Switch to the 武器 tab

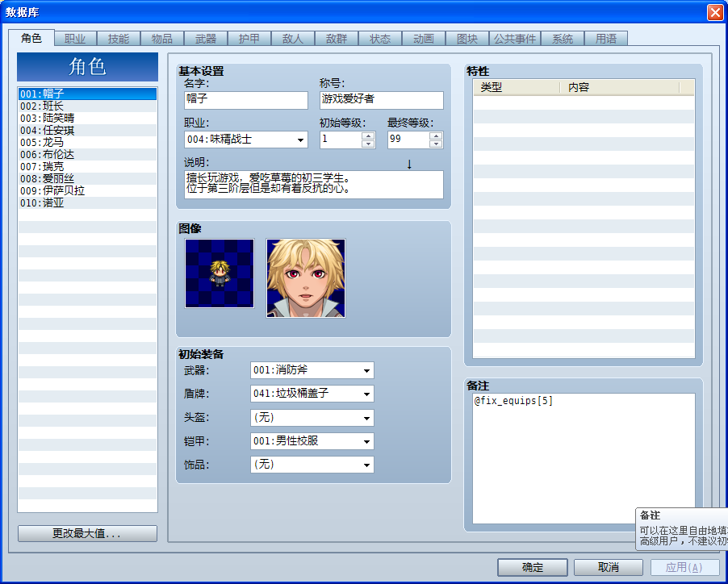click(x=206, y=39)
